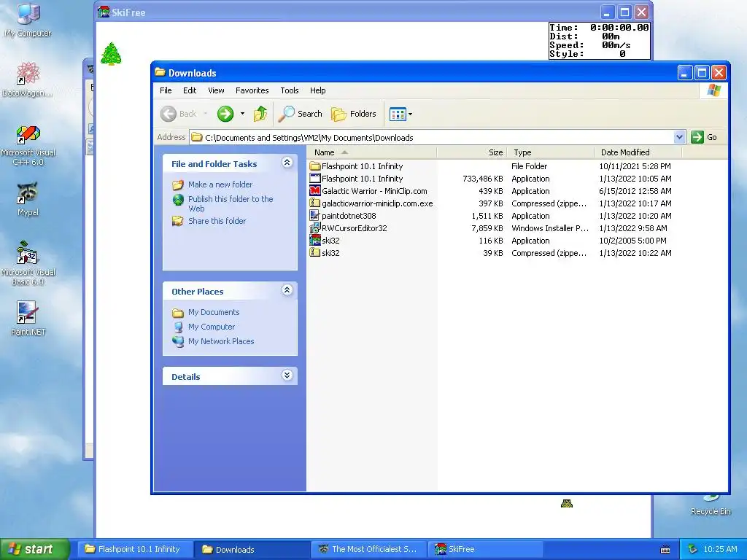Go to My Network Places link
Image resolution: width=747 pixels, height=560 pixels.
pos(221,341)
